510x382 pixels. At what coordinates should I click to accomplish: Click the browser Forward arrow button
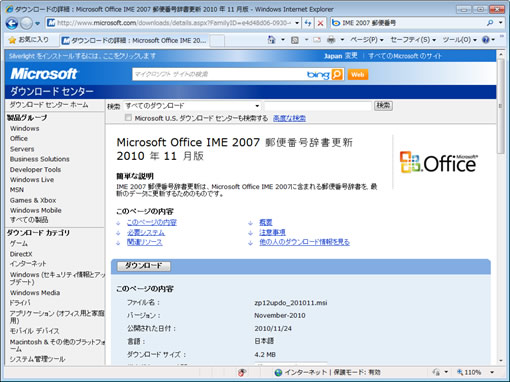(26, 23)
